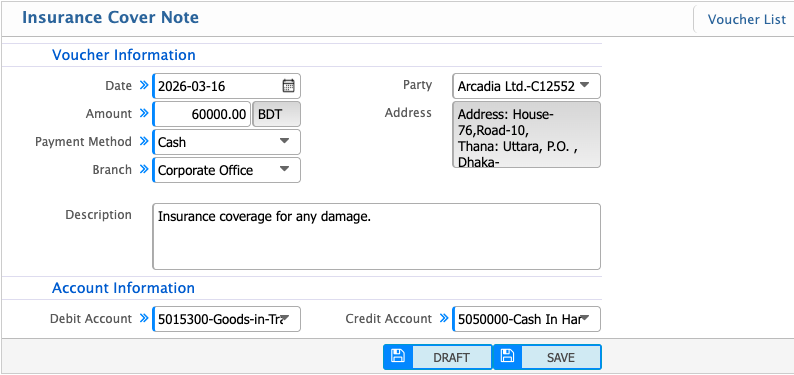
Task: Click the Account Information section heading
Action: click(x=124, y=287)
